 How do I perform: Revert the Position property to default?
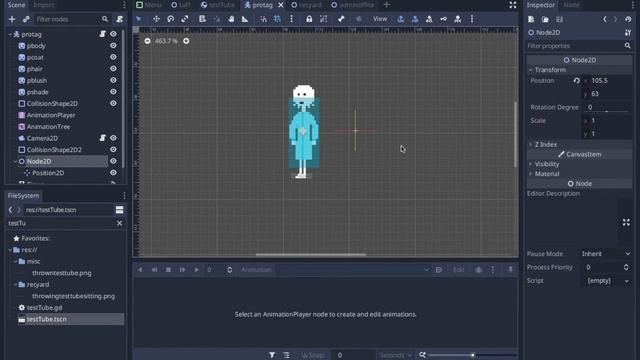coord(576,81)
